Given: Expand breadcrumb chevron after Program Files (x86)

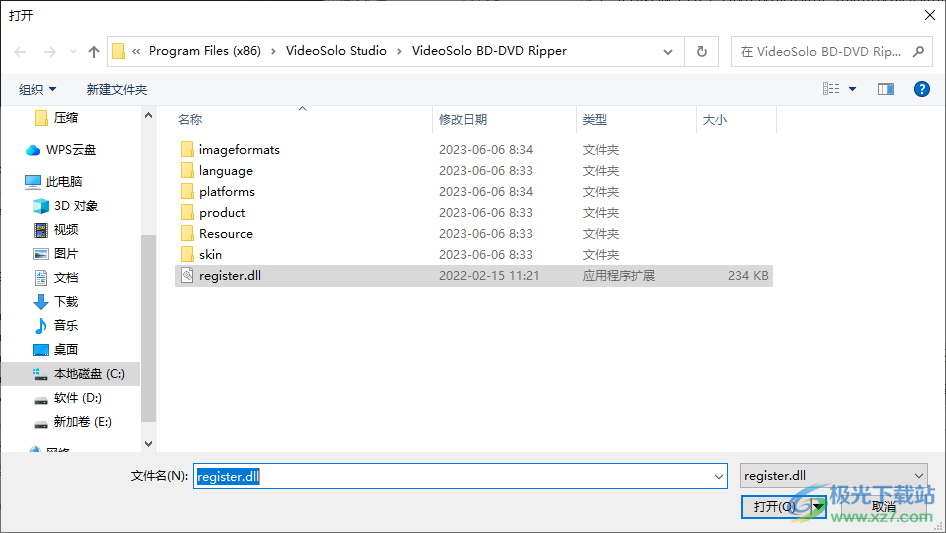Looking at the screenshot, I should 273,51.
